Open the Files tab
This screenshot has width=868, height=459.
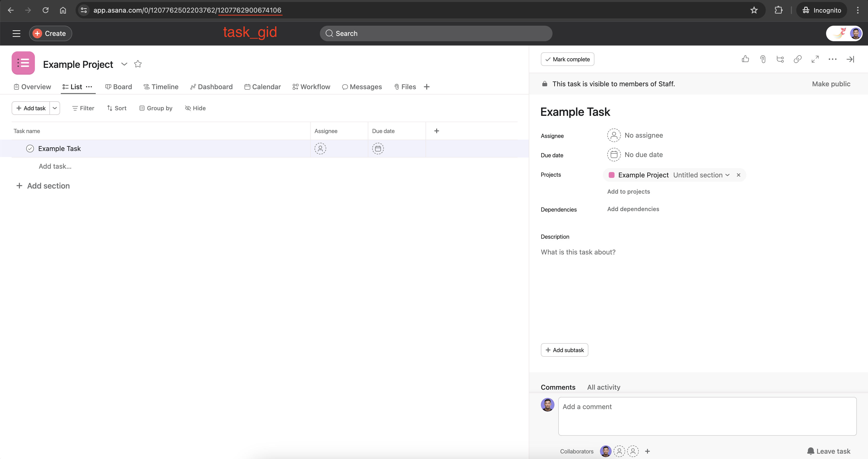point(405,87)
